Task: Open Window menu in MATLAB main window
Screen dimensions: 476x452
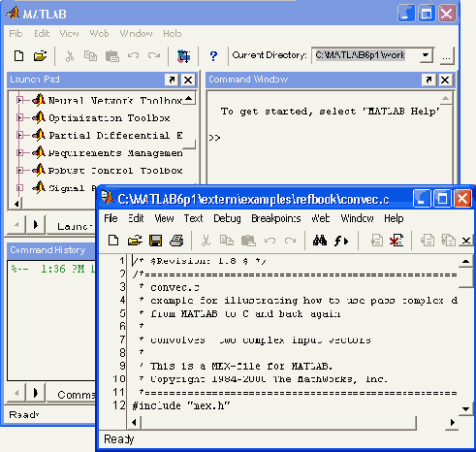Action: pyautogui.click(x=136, y=34)
